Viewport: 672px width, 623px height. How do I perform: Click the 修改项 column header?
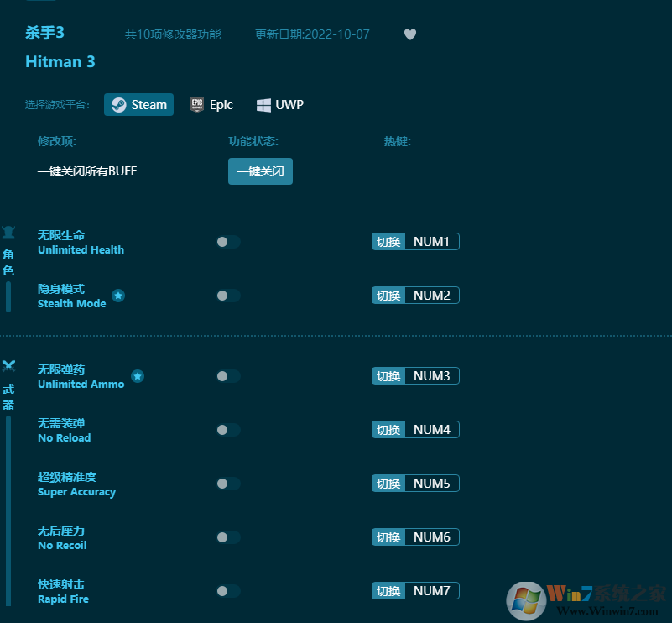click(x=57, y=141)
